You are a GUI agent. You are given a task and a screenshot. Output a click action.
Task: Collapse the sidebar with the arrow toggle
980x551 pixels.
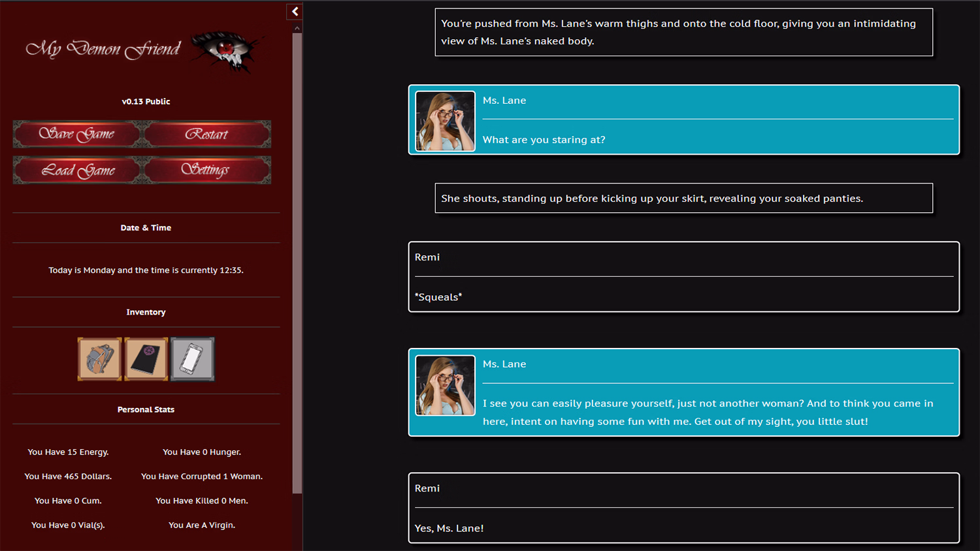[x=295, y=12]
